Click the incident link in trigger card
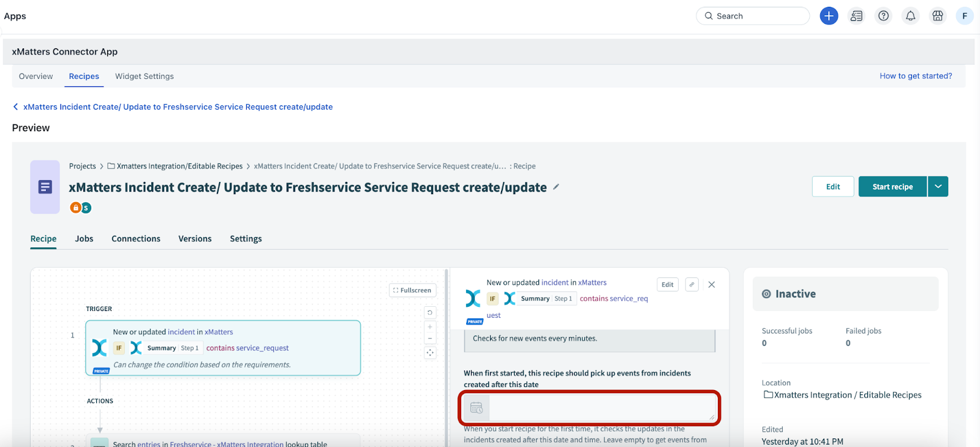 181,332
